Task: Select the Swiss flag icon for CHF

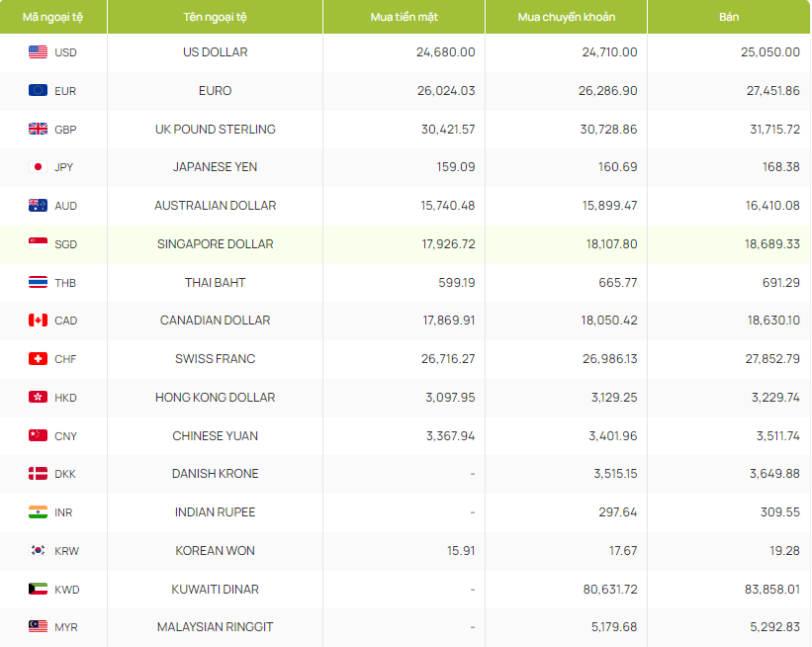Action: pos(38,359)
